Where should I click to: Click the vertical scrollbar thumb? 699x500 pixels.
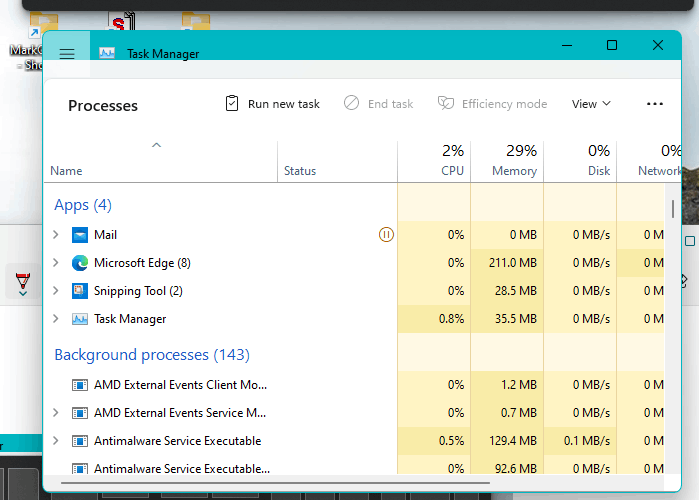click(x=673, y=209)
